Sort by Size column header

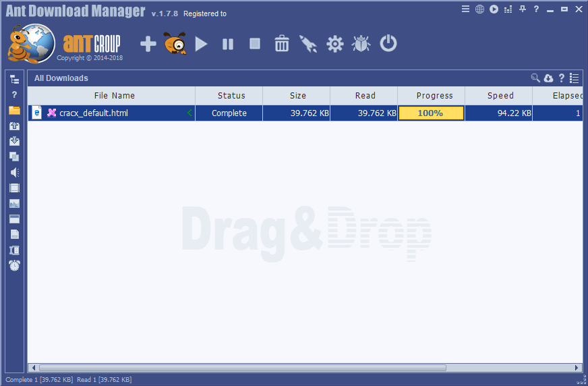click(x=297, y=96)
